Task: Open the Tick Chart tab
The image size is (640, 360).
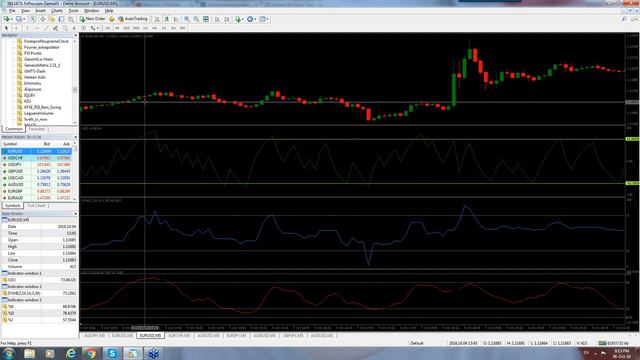Action: [x=36, y=206]
